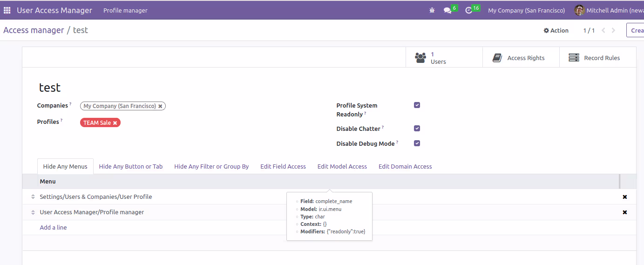Open Profile manager top menu

pyautogui.click(x=125, y=10)
